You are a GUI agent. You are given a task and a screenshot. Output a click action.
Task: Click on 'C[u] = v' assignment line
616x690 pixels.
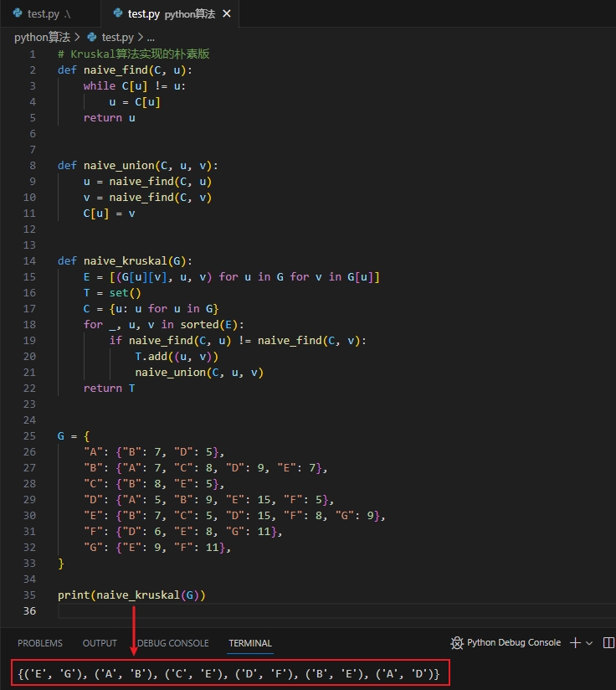pos(109,214)
